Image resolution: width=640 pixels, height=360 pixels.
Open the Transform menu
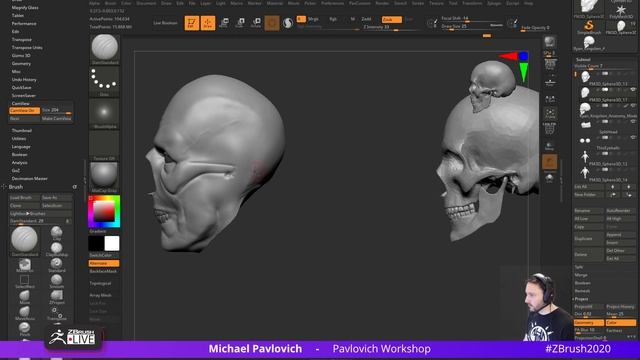tap(472, 3)
